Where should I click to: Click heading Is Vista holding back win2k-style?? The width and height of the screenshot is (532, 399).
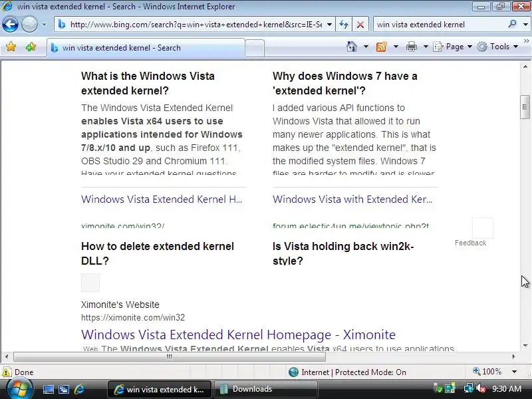click(343, 253)
